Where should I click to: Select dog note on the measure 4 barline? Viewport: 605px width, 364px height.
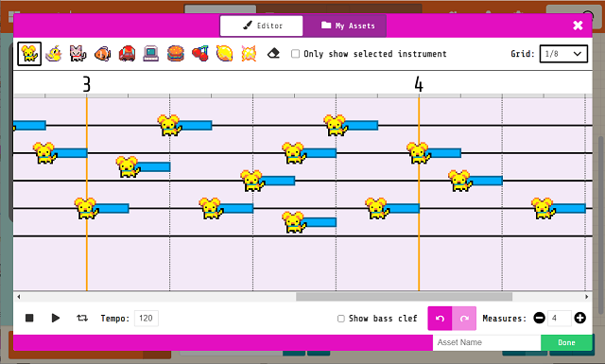(x=418, y=153)
